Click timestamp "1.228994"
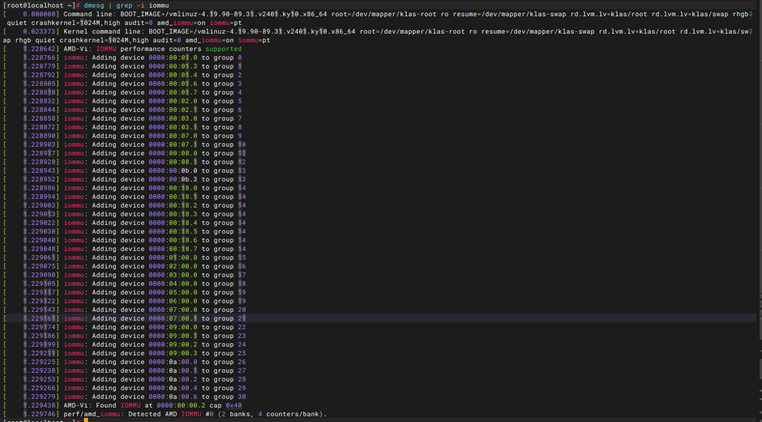This screenshot has width=762, height=422. coord(40,197)
